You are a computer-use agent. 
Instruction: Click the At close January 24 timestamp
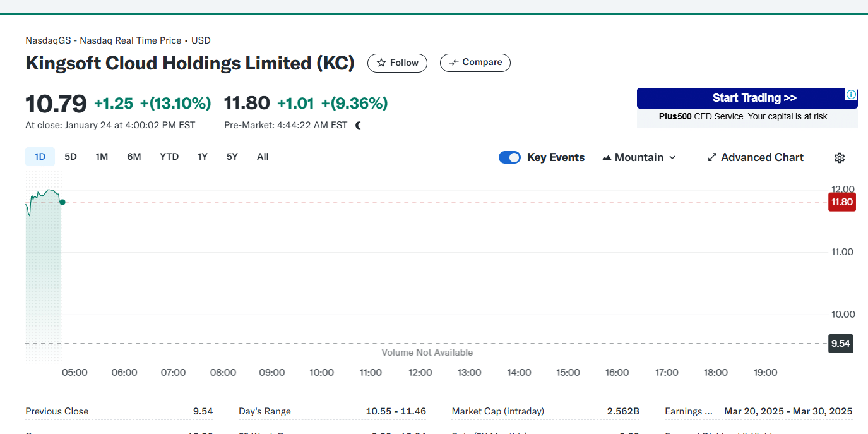pos(110,125)
